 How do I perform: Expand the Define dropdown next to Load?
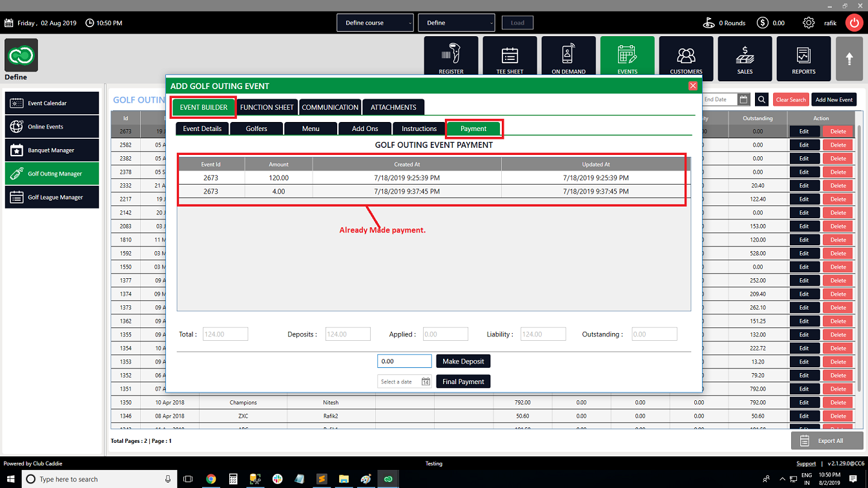[x=457, y=23]
